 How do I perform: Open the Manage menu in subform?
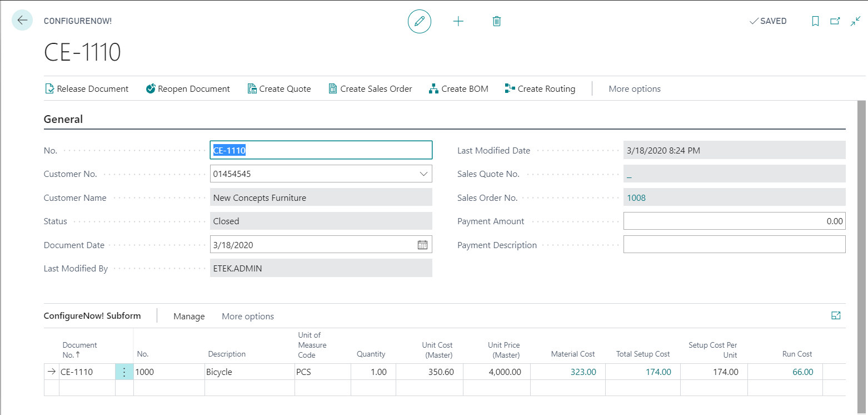[189, 317]
